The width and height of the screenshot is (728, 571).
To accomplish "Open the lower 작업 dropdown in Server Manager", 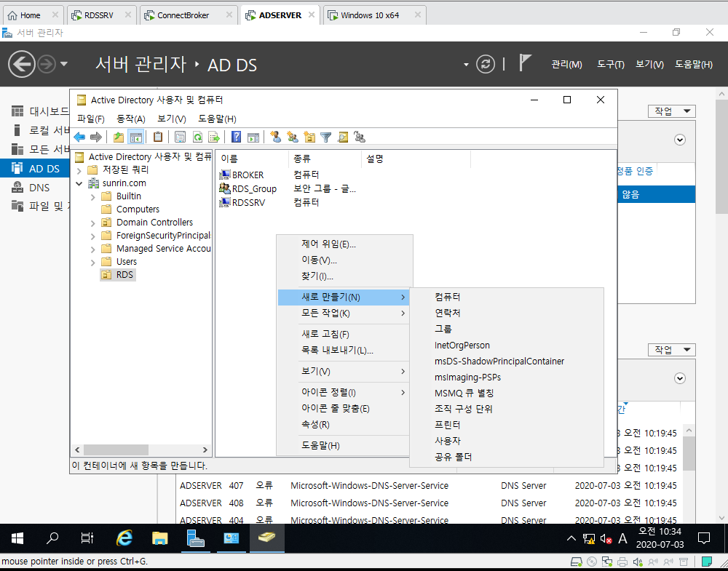I will 671,350.
